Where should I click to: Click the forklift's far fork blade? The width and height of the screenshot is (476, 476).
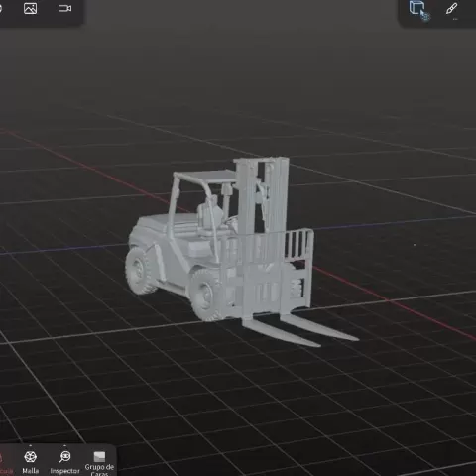coord(319,327)
